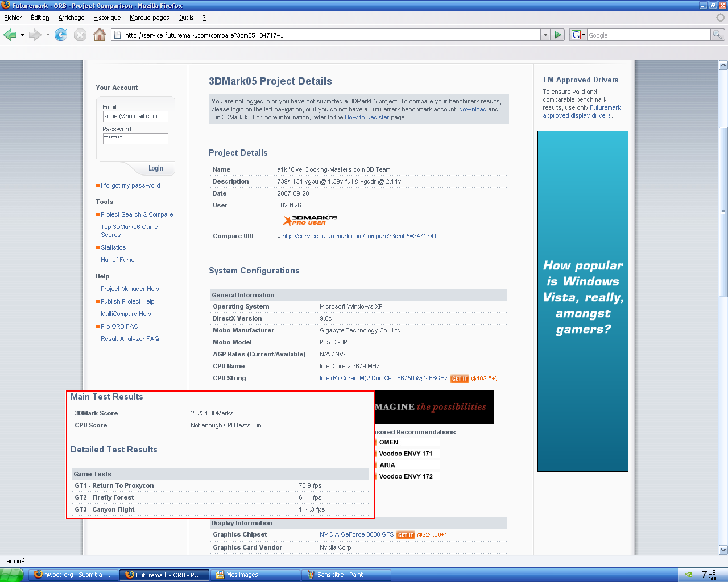Viewport: 728px width, 582px height.
Task: Open the Back history dropdown arrow
Action: tap(22, 35)
